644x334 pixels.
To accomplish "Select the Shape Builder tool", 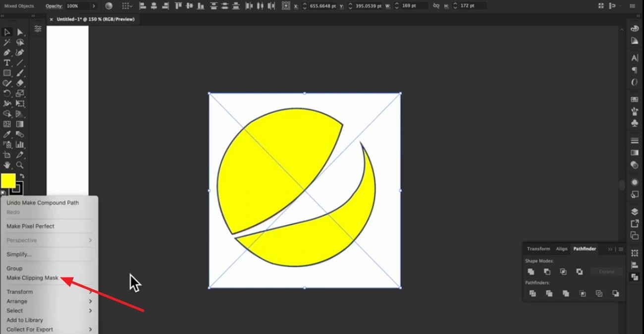I will (x=7, y=114).
